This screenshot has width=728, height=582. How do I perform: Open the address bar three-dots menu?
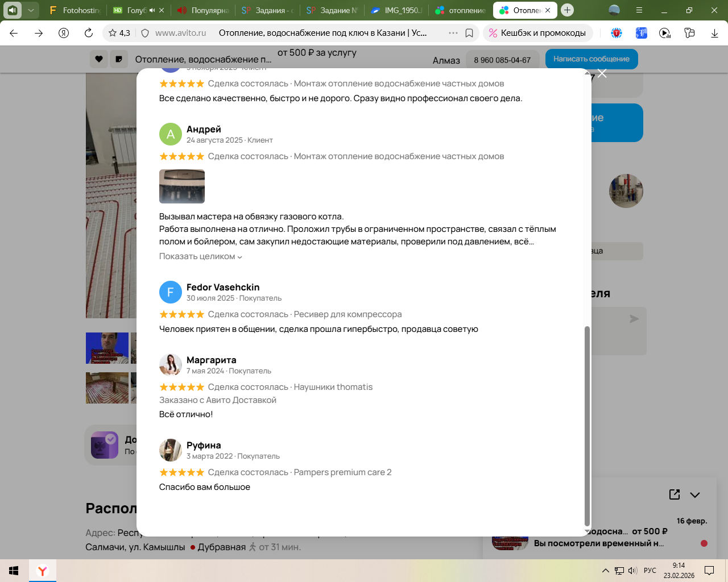(x=453, y=33)
